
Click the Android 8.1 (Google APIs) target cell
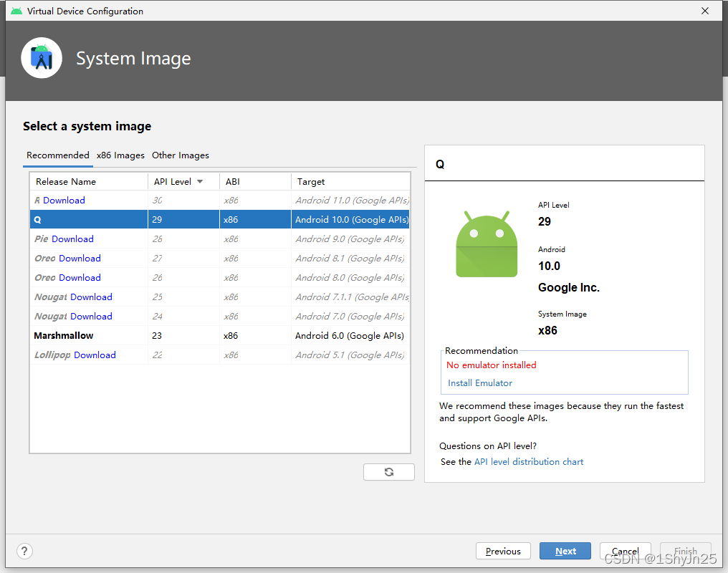pos(350,259)
